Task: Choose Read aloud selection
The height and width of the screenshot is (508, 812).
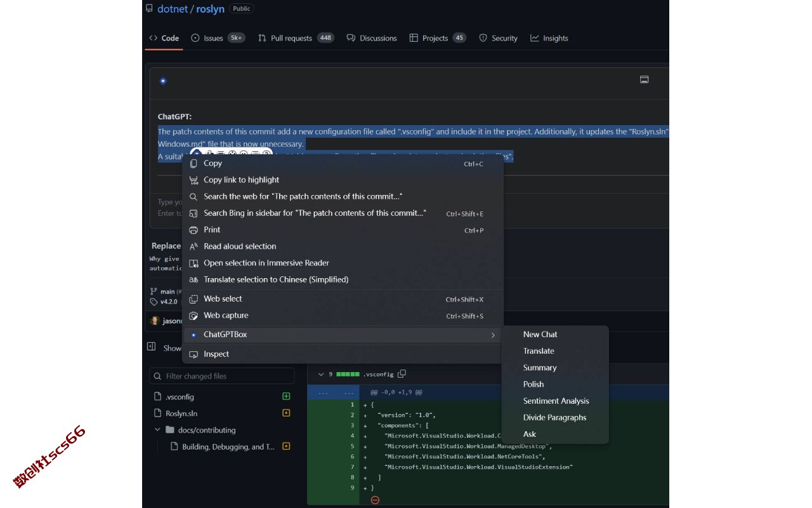Action: pos(343,246)
